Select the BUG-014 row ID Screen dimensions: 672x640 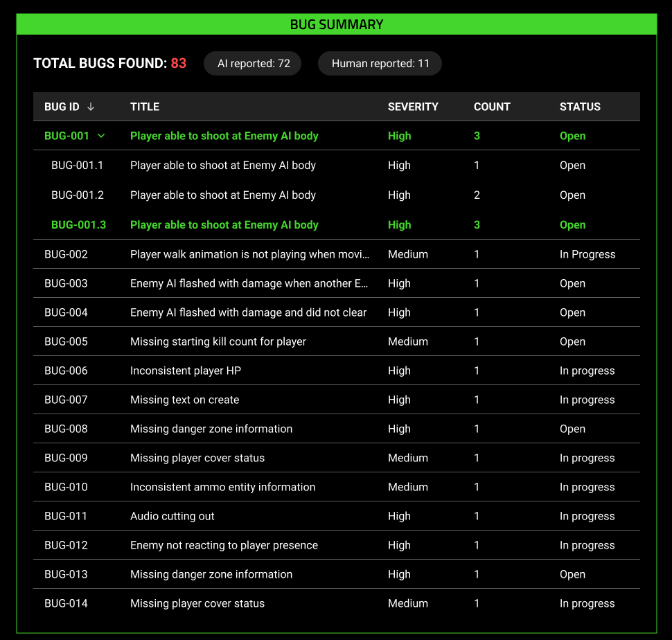click(66, 604)
